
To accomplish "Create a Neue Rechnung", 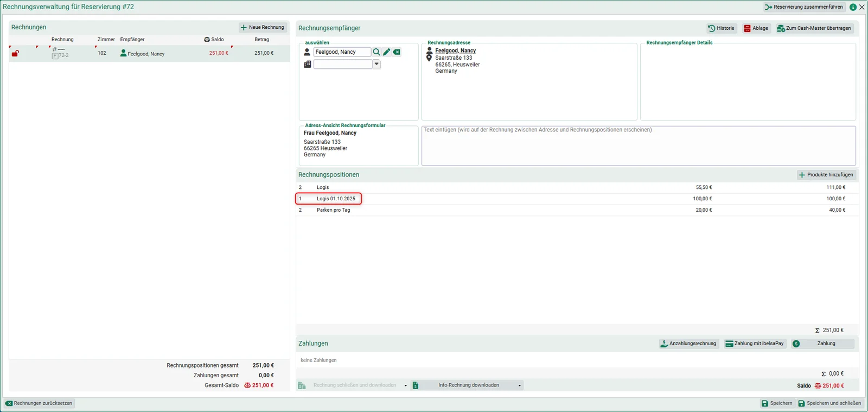I will 263,27.
